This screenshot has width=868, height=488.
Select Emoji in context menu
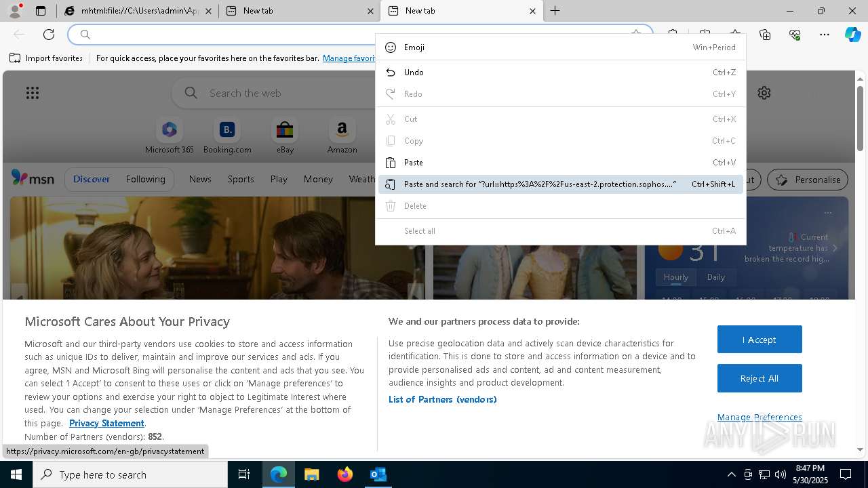click(561, 47)
